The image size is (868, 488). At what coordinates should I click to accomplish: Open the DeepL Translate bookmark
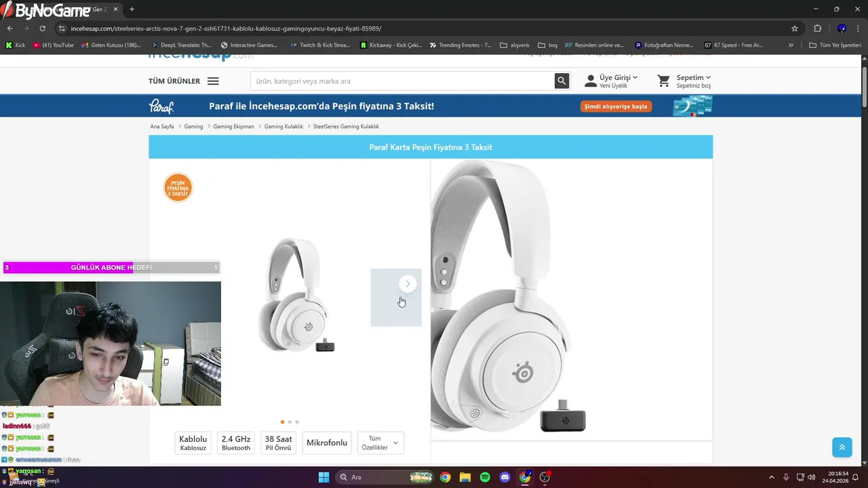(x=181, y=45)
